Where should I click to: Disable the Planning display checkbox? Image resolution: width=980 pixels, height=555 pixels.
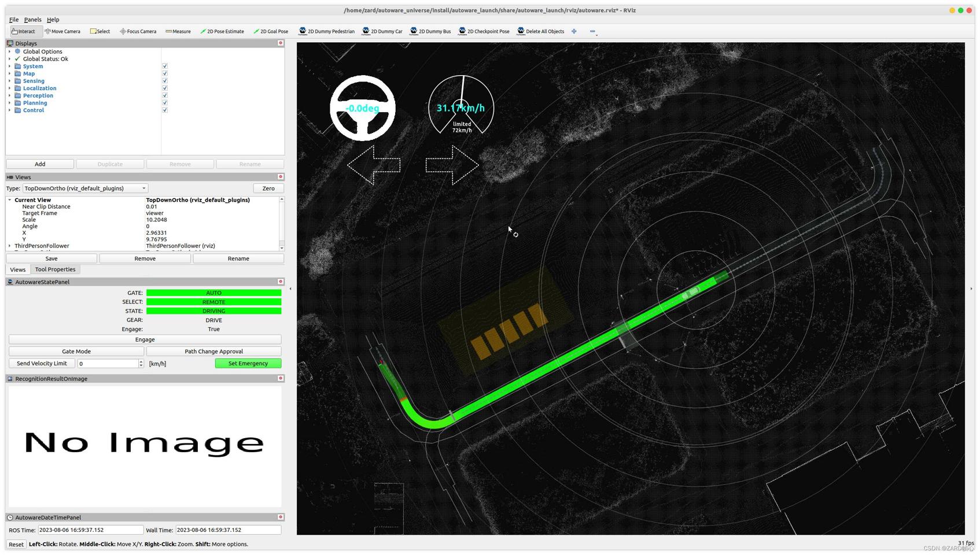coord(165,103)
